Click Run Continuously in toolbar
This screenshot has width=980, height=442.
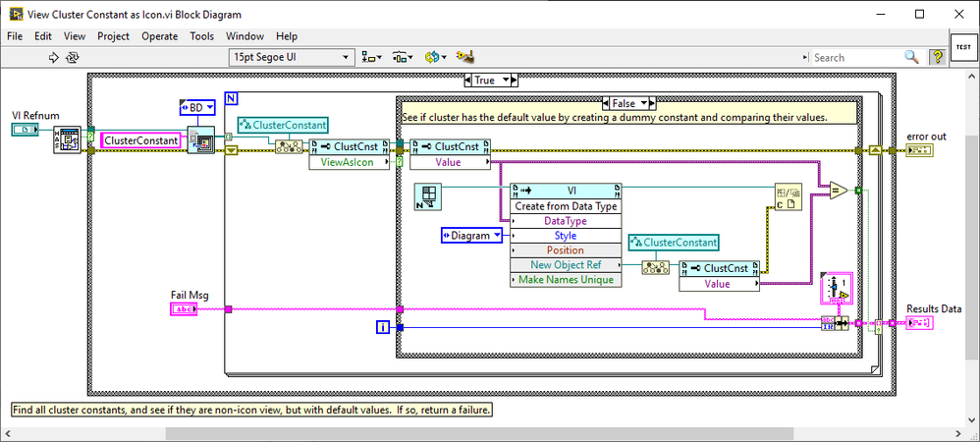click(x=73, y=58)
